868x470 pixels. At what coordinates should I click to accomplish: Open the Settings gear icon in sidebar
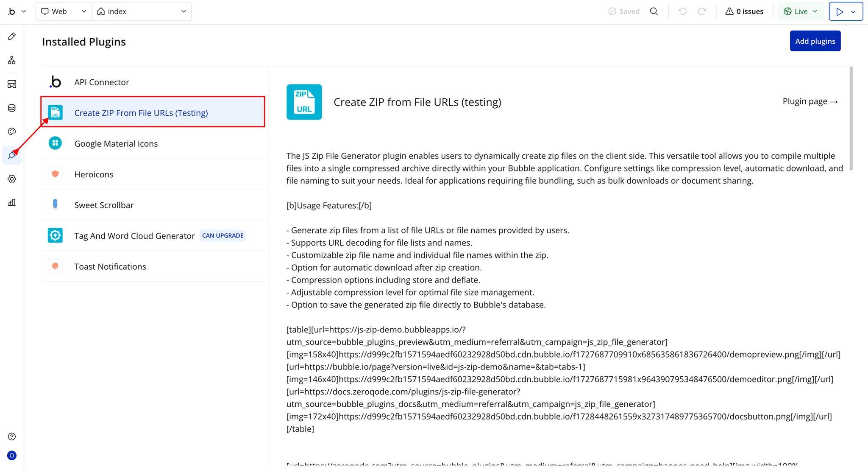click(12, 179)
